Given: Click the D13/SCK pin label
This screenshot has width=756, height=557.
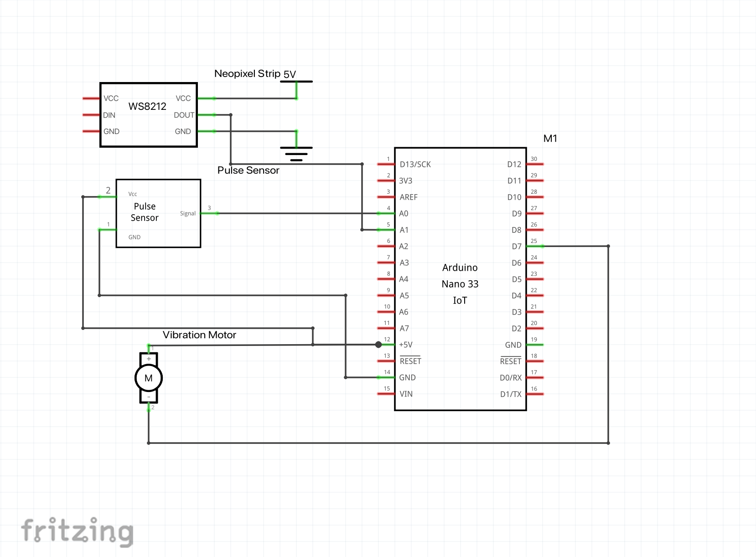Looking at the screenshot, I should (415, 164).
